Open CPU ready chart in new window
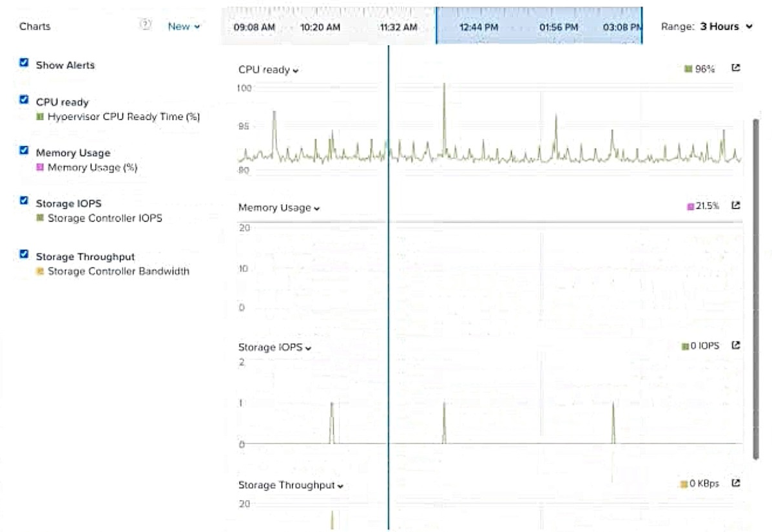The image size is (772, 532). pyautogui.click(x=736, y=68)
